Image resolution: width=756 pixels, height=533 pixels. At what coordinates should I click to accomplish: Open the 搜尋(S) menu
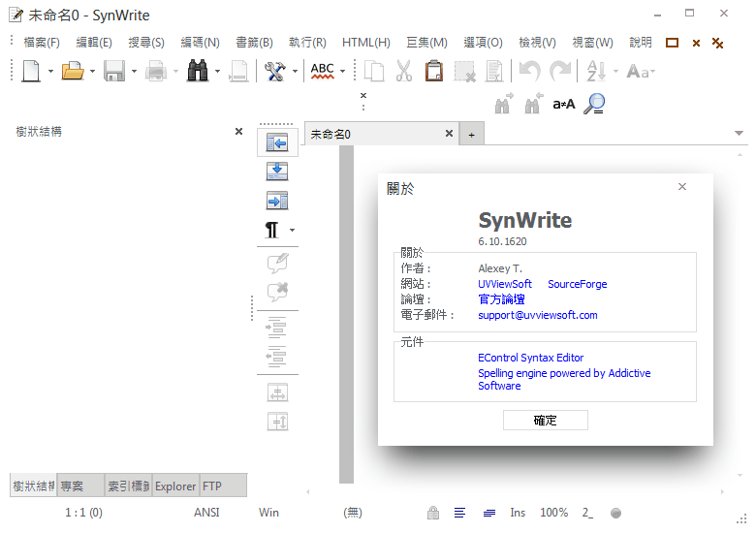point(146,43)
